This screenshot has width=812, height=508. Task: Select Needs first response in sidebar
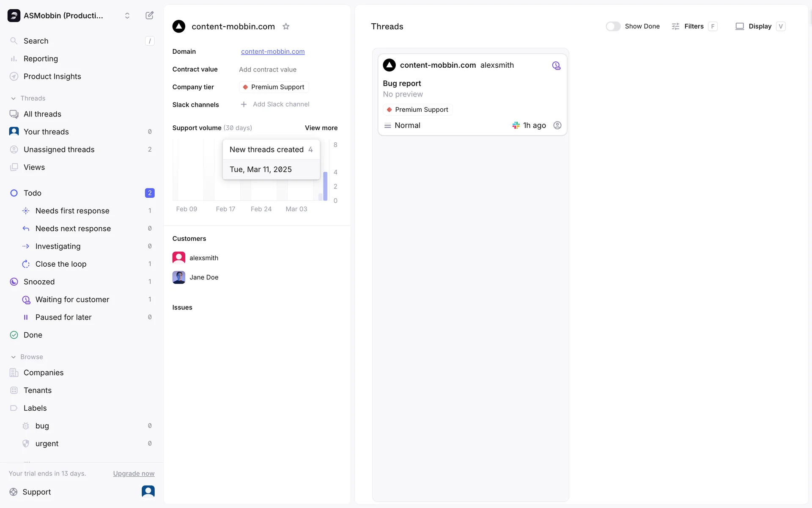coord(72,211)
